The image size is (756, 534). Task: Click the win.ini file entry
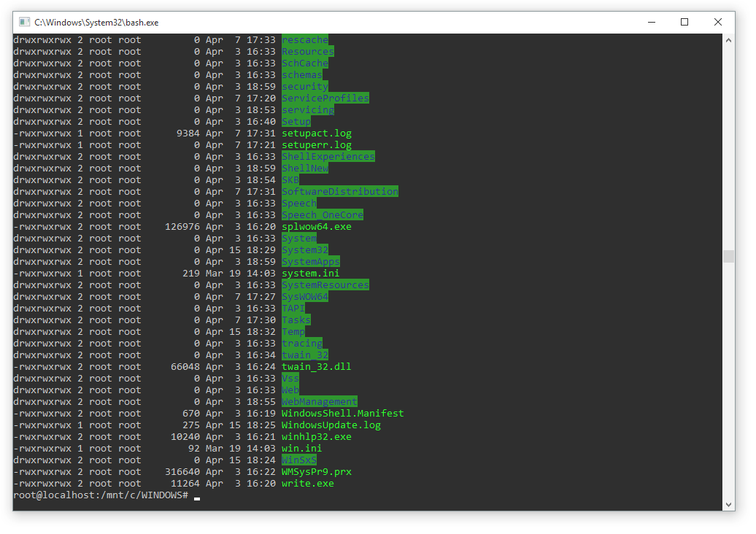[x=302, y=449]
